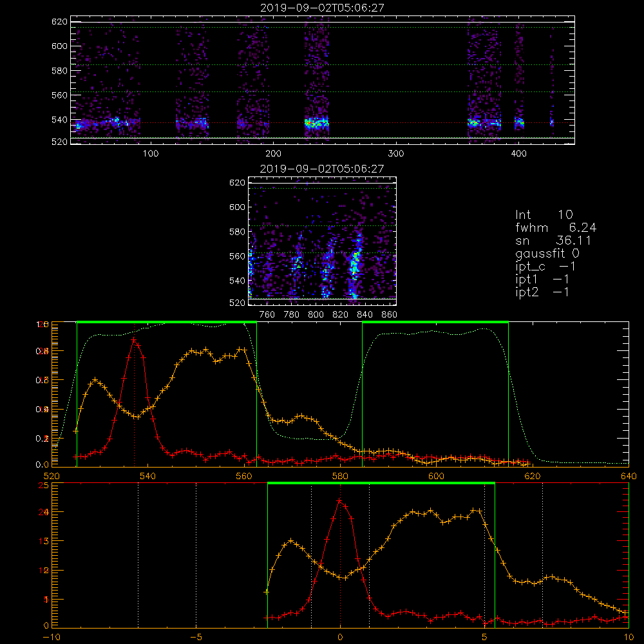Click the small emission spot near x=427 in top spectrogram

point(552,122)
